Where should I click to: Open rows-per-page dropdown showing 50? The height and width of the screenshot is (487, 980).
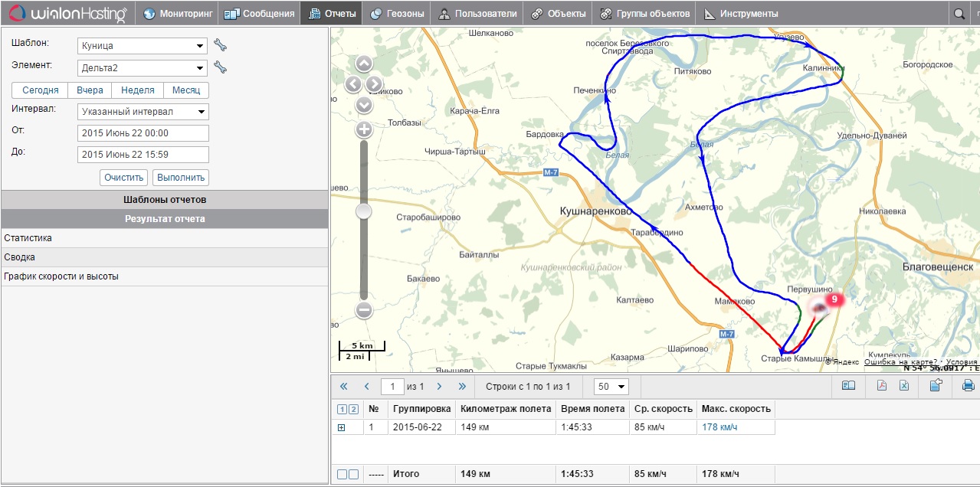tap(611, 387)
